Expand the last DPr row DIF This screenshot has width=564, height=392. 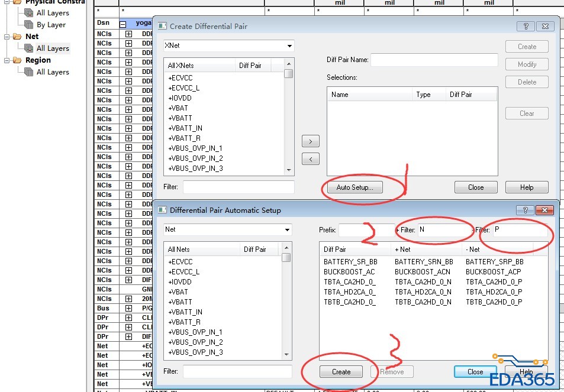tap(128, 336)
